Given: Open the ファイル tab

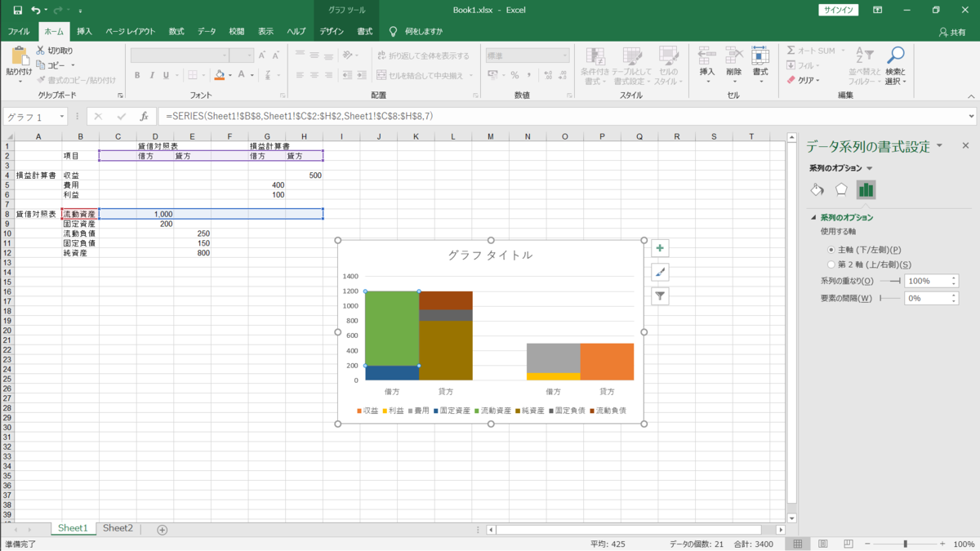Looking at the screenshot, I should [x=18, y=32].
